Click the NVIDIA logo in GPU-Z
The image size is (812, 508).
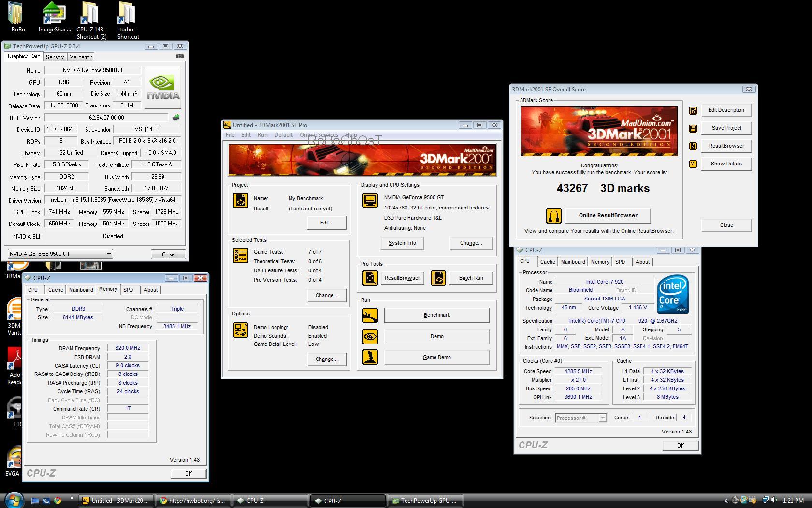163,88
